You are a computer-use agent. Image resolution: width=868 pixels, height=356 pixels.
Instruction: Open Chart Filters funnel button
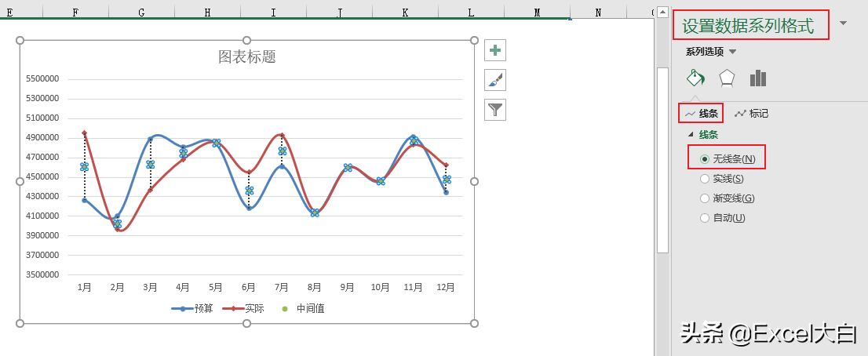(495, 110)
